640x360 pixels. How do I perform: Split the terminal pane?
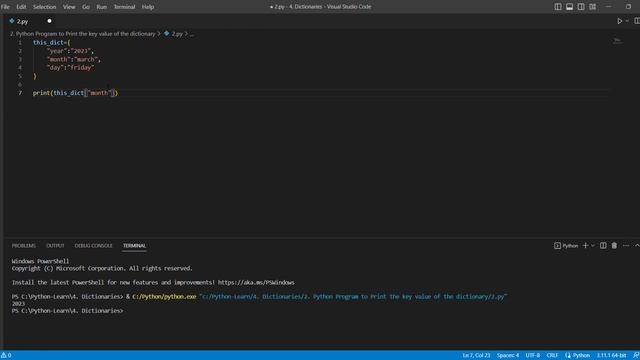click(x=603, y=246)
